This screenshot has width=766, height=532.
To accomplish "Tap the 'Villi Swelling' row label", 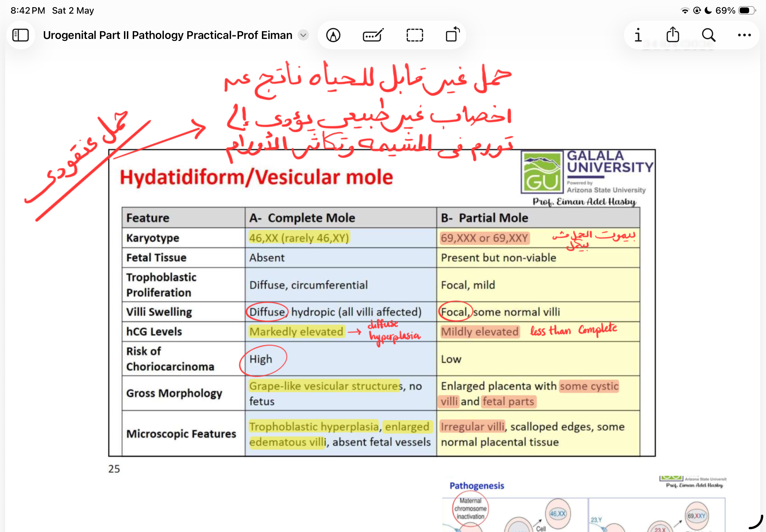I will point(159,312).
